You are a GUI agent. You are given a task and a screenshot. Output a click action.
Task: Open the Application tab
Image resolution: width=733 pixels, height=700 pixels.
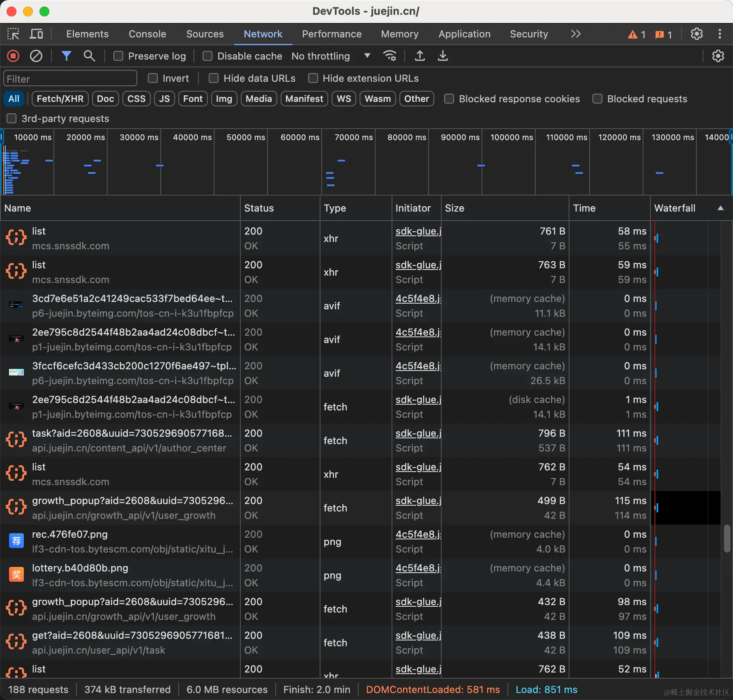point(465,34)
